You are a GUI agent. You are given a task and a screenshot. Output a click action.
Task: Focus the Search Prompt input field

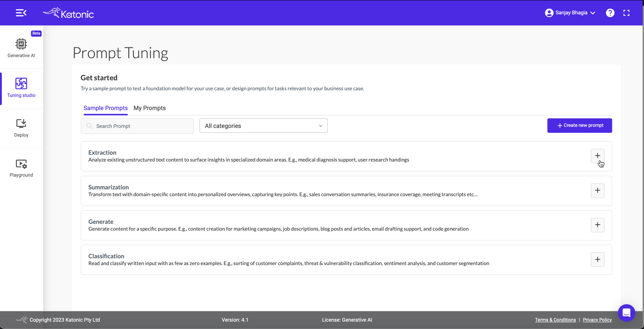137,126
